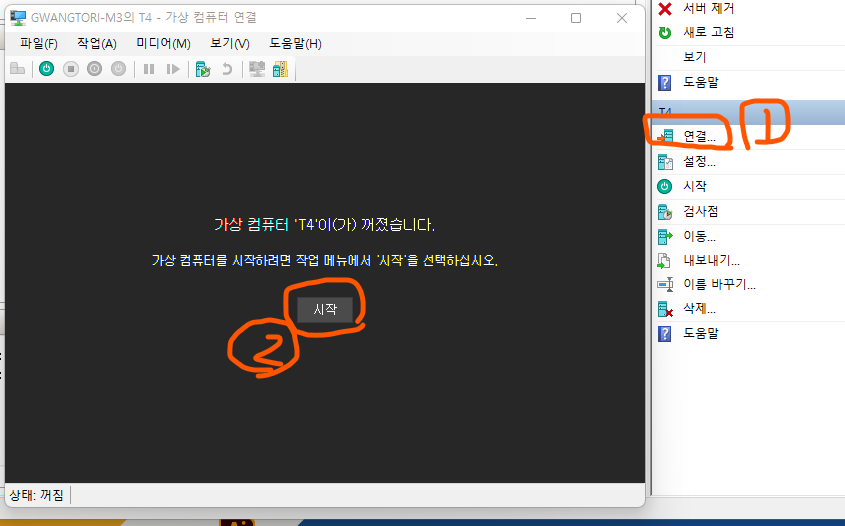Open the 도움말(H) menu in VM window

tap(295, 44)
